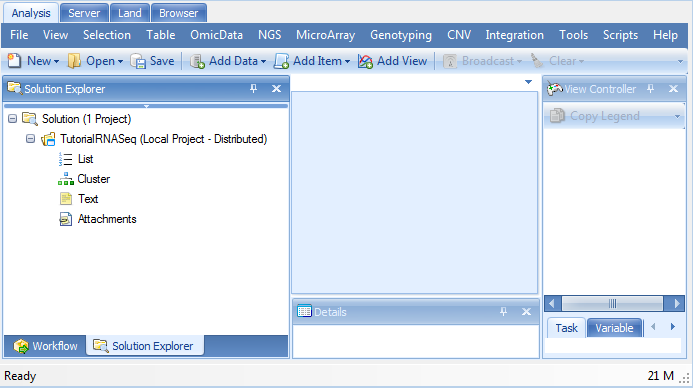
Task: Select the Analysis tab
Action: click(x=31, y=13)
